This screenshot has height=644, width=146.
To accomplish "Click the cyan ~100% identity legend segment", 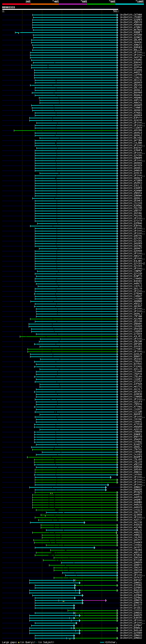I will pyautogui.click(x=130, y=4).
